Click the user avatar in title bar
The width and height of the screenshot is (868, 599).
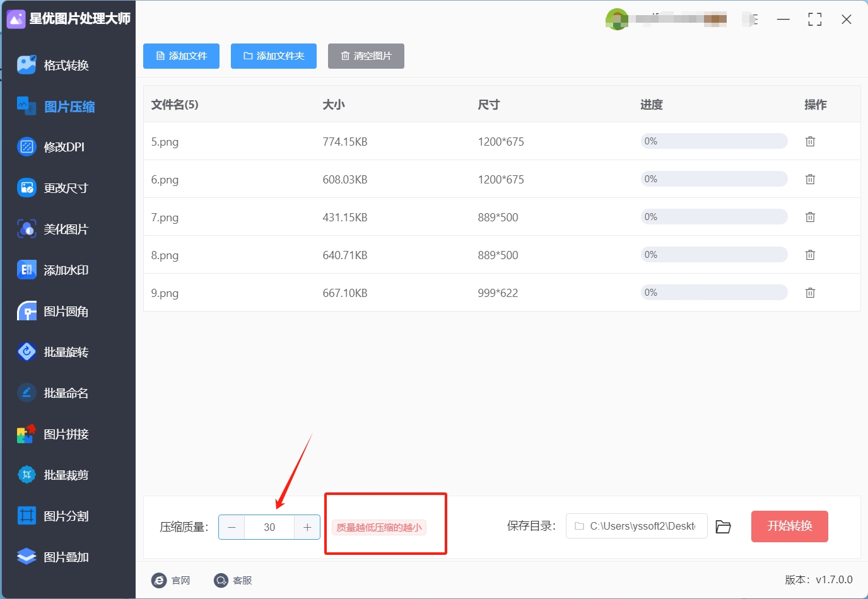point(616,20)
